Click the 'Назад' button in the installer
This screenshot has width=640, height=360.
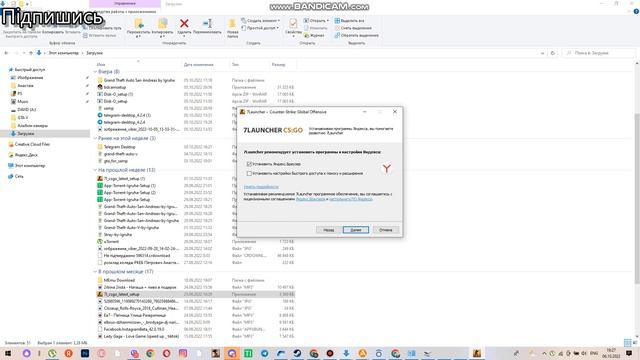point(328,230)
